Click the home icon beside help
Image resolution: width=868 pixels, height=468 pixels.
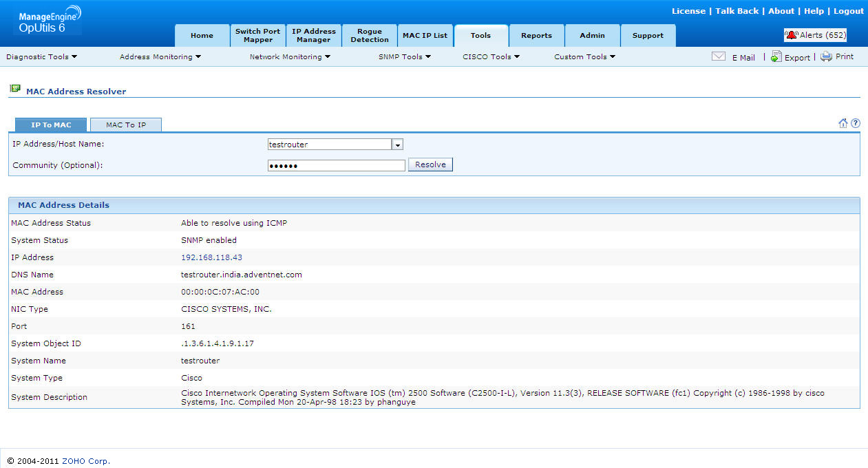(843, 123)
